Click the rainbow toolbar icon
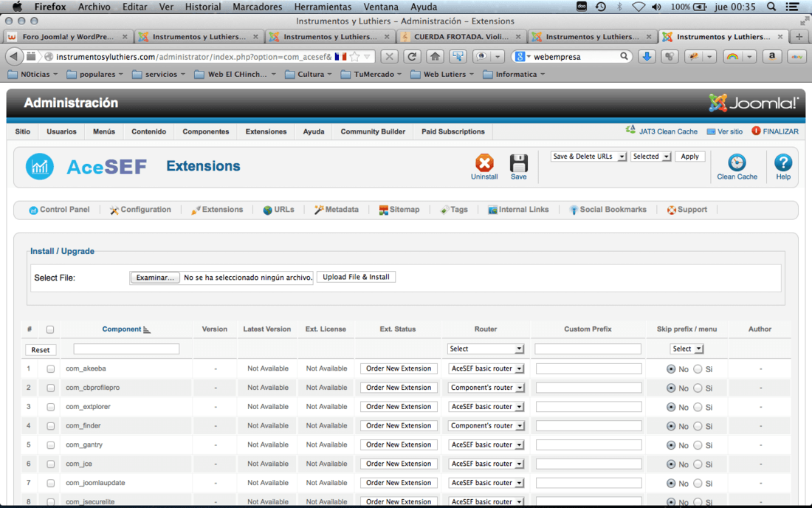 [732, 56]
